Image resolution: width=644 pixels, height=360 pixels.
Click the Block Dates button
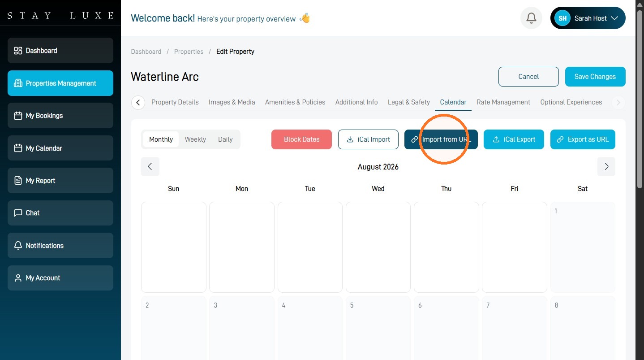click(x=301, y=139)
